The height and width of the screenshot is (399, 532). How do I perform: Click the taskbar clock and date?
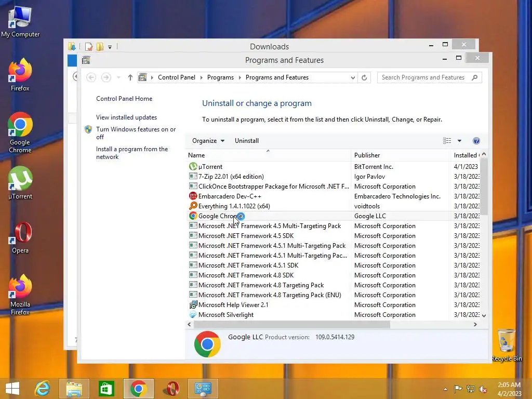[x=509, y=389]
